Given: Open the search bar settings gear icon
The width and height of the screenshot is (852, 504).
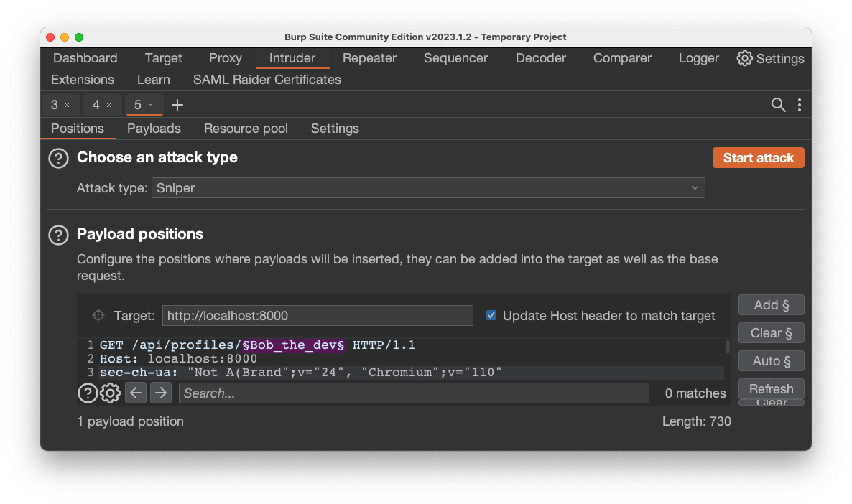Looking at the screenshot, I should [110, 393].
